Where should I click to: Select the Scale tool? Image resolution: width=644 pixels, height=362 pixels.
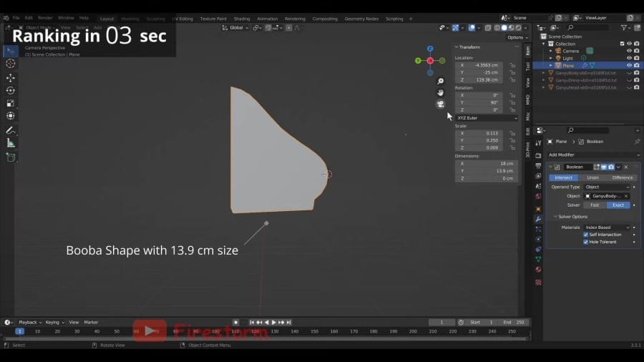click(11, 103)
